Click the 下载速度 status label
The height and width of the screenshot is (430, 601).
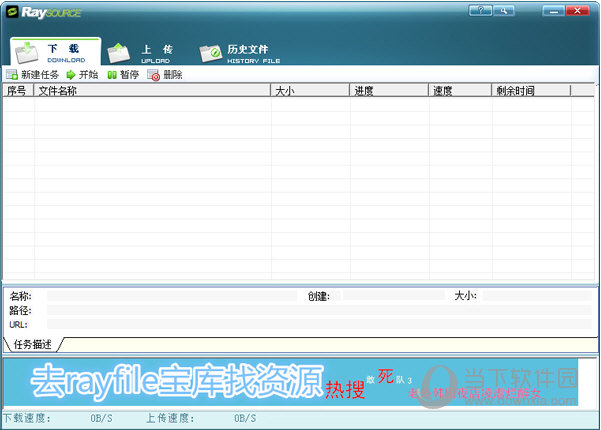pos(27,418)
